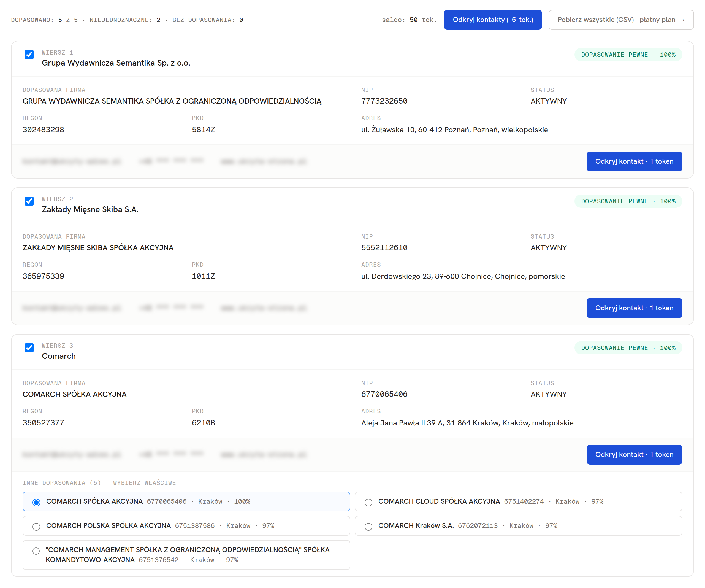Select COMARCH CLOUD SPÓŁKA AKCYJNA radio option

[x=518, y=501]
